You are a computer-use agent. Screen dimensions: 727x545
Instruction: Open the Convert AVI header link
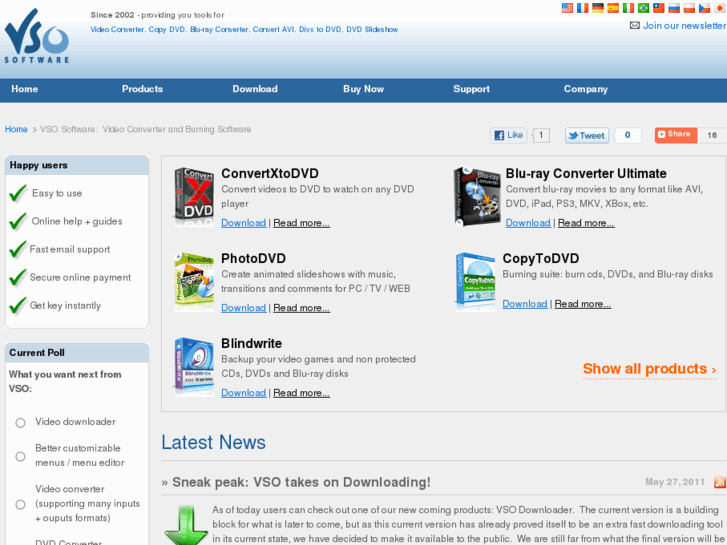(274, 29)
